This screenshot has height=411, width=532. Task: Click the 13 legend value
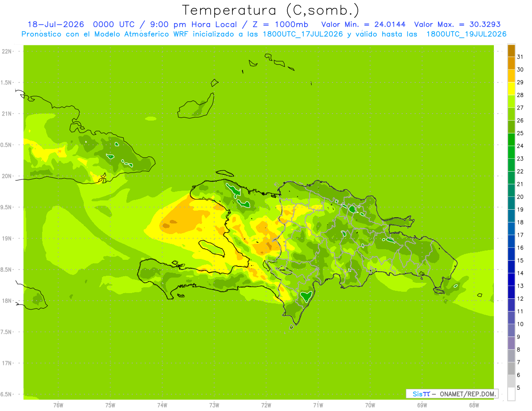(520, 286)
